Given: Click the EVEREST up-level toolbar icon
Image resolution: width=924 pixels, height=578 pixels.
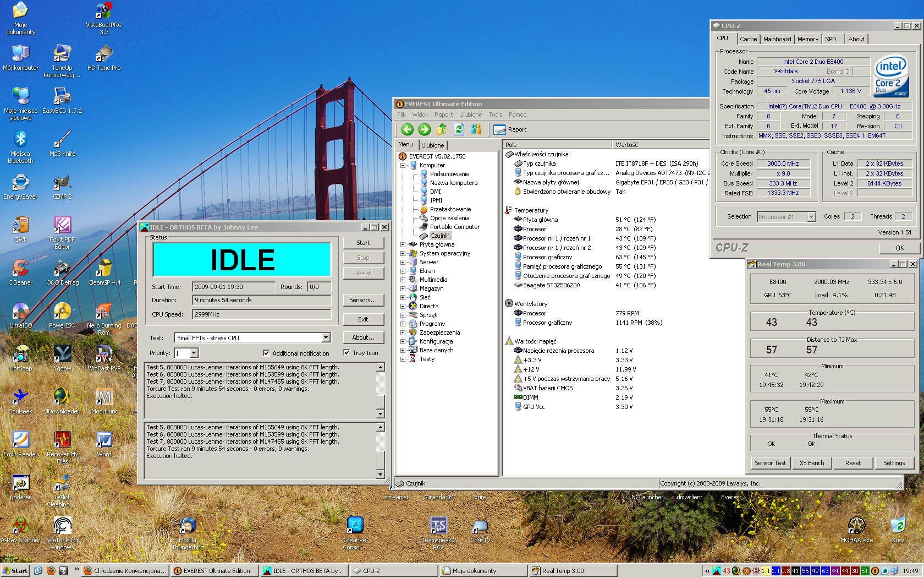Looking at the screenshot, I should coord(442,129).
